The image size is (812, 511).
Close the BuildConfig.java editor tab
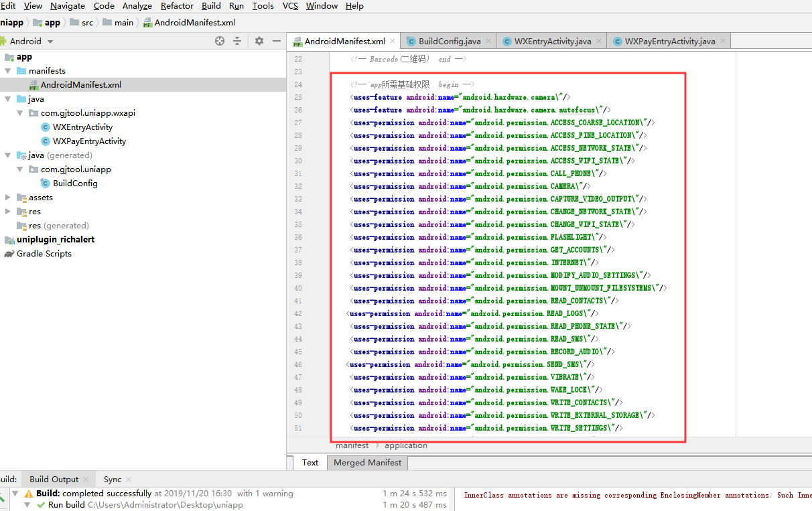(488, 41)
